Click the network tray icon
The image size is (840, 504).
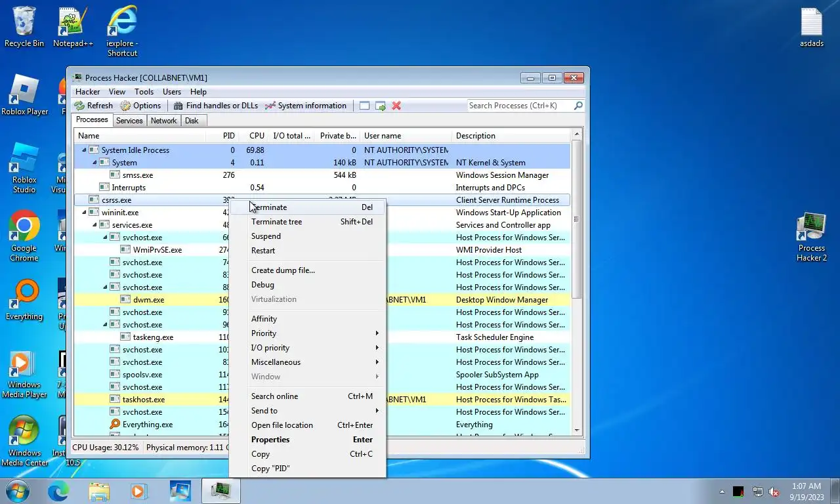757,492
